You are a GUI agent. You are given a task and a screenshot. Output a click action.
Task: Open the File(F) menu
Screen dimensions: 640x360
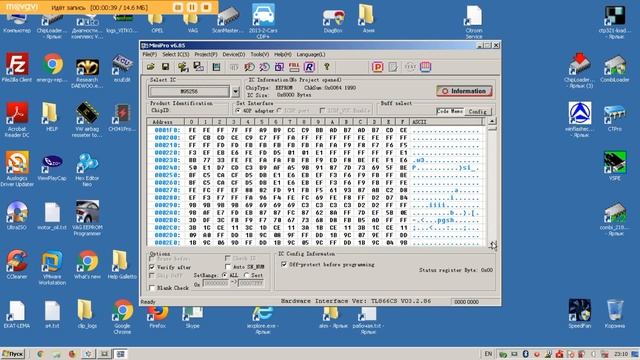tap(149, 54)
